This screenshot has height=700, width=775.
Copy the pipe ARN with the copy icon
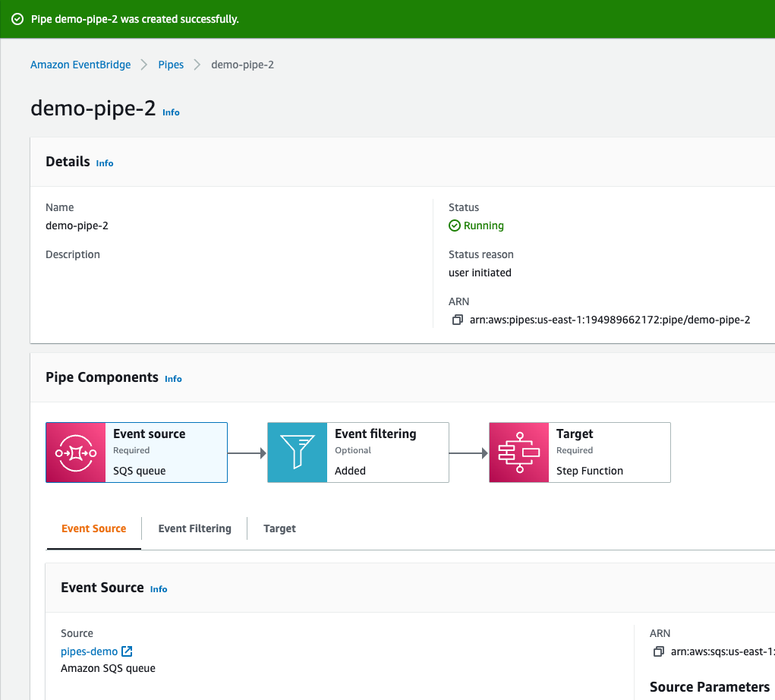point(457,320)
